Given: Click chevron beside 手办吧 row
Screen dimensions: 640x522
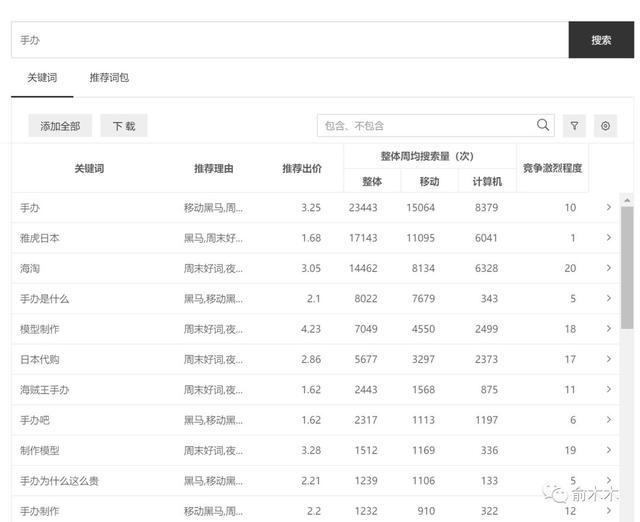Looking at the screenshot, I should pyautogui.click(x=608, y=420).
